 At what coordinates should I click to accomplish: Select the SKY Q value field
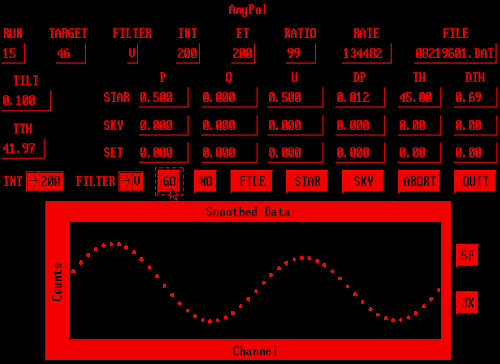229,126
